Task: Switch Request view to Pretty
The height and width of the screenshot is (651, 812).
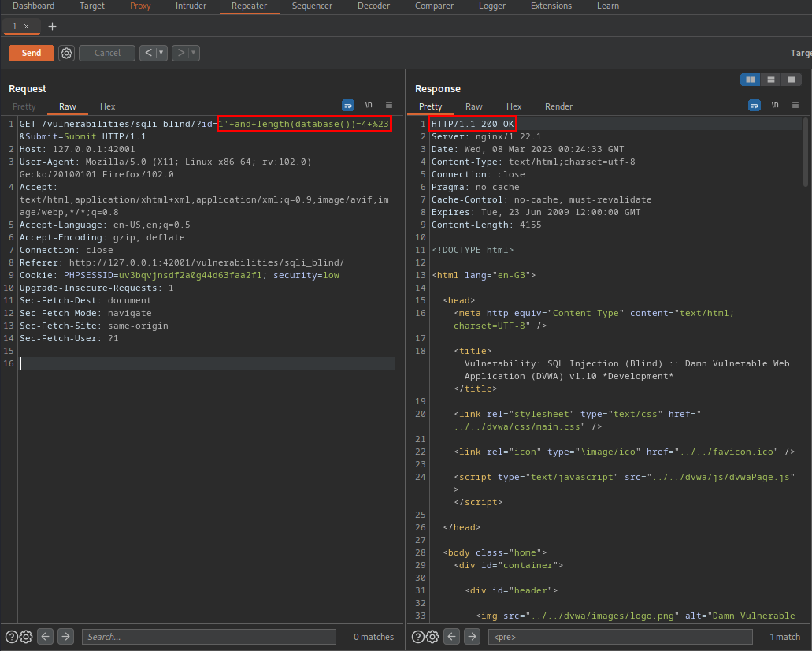Action: [x=24, y=106]
